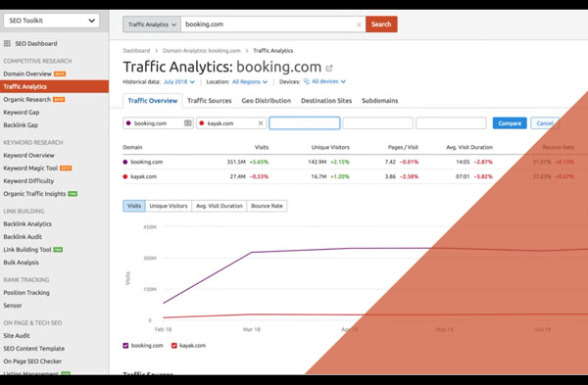Click the blue Compare button

click(x=510, y=123)
